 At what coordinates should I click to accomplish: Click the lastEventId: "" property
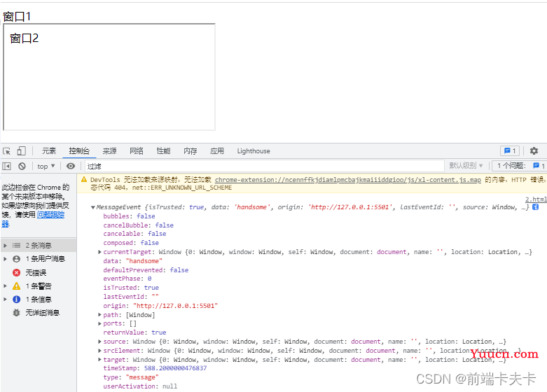(x=131, y=296)
